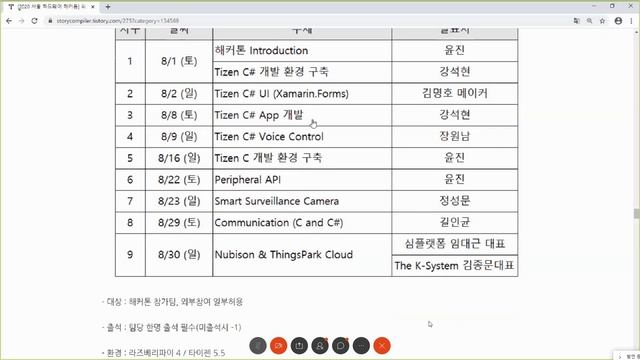
Task: Click the 'Tizen C# App 개발' cell
Action: [302, 115]
